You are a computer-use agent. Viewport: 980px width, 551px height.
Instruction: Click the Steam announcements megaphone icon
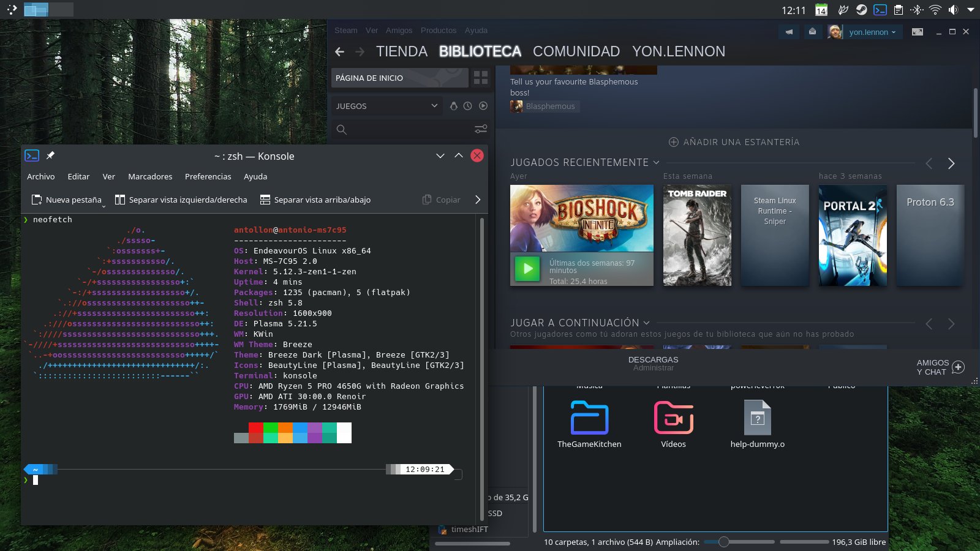coord(789,32)
